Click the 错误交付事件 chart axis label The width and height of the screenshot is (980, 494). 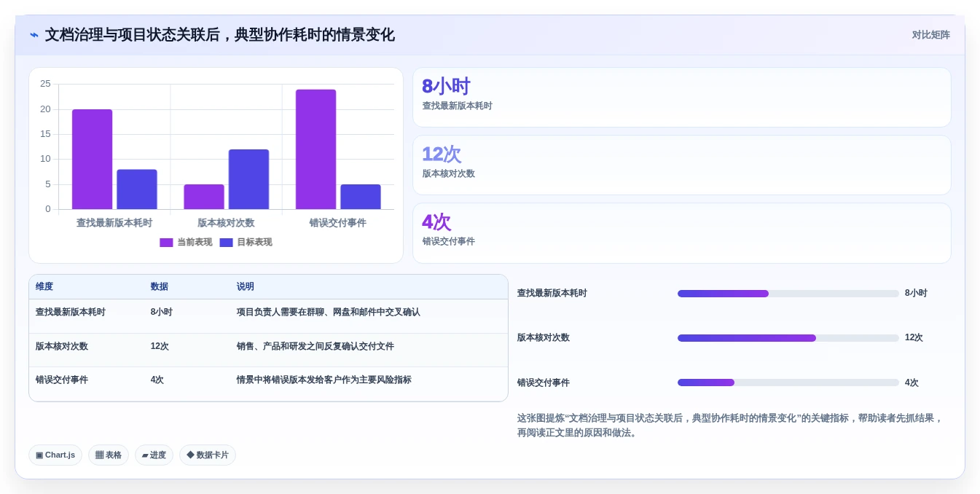click(x=338, y=223)
